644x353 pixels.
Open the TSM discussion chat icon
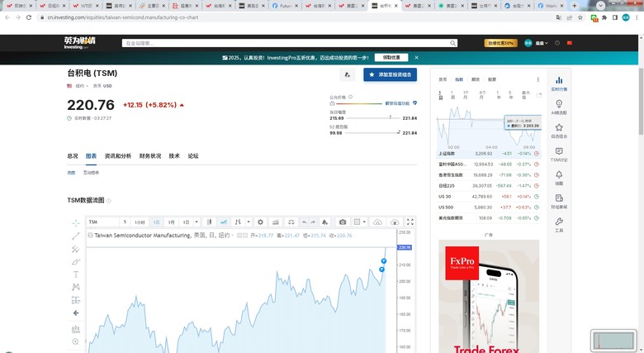559,155
